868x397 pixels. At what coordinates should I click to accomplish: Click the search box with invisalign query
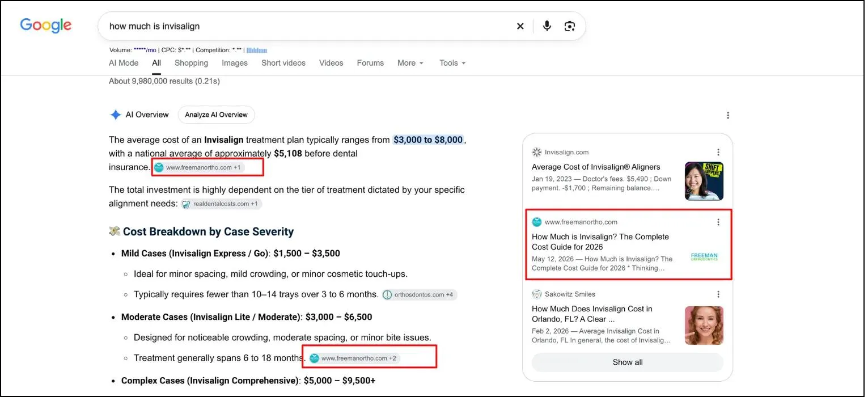[341, 26]
